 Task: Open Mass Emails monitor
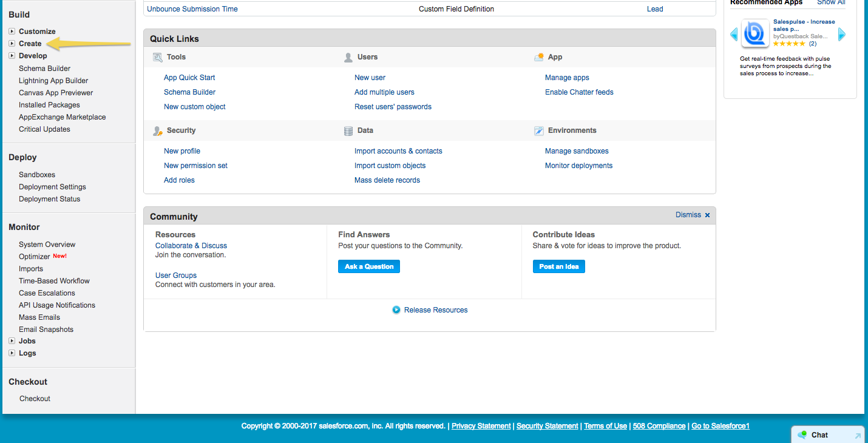(x=39, y=317)
